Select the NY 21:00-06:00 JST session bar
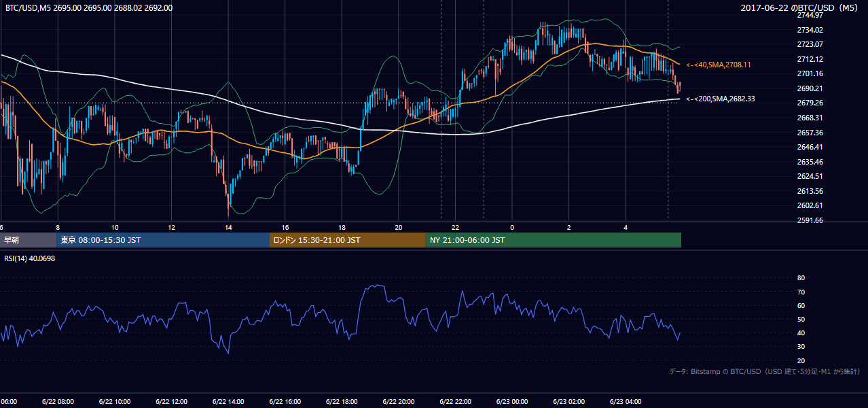 (x=554, y=240)
